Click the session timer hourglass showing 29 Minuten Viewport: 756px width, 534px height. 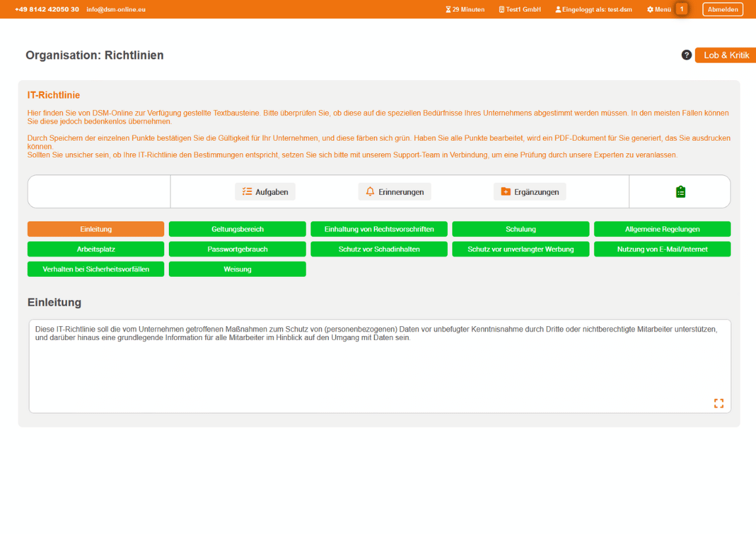[465, 9]
